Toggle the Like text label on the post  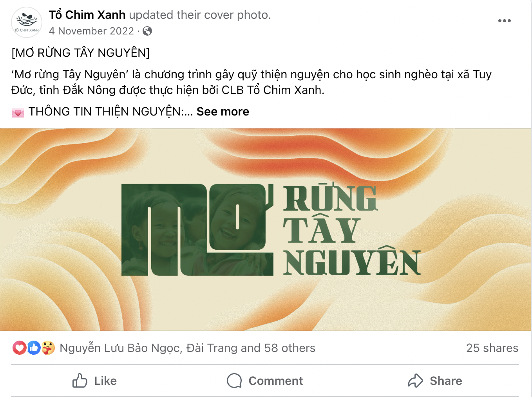point(105,381)
